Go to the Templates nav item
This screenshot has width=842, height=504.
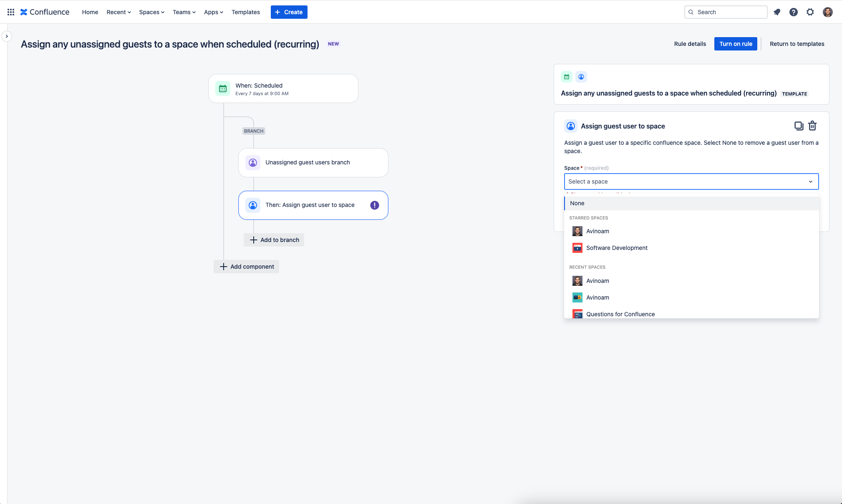246,12
